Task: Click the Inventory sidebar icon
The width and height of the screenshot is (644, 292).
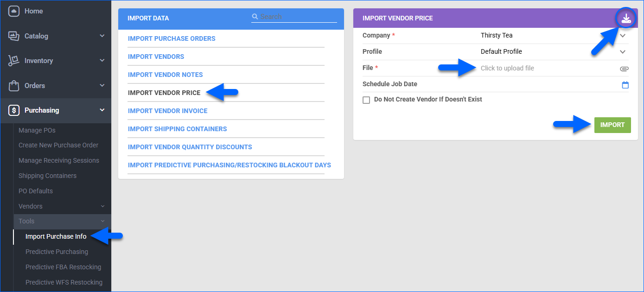Action: pos(14,61)
